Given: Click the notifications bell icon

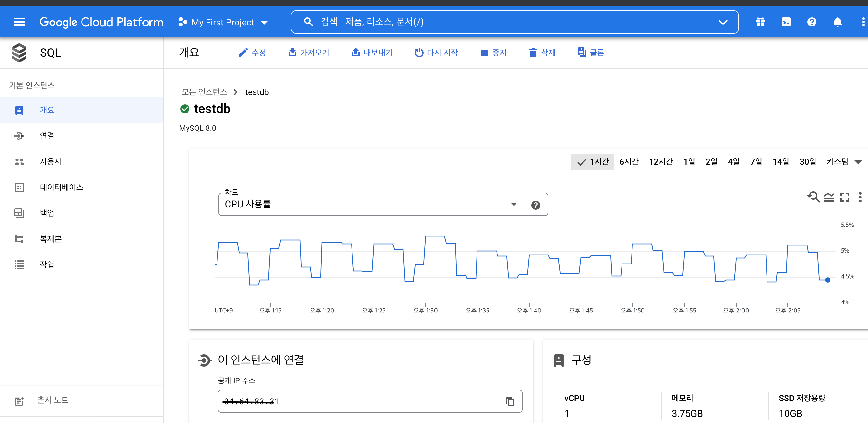Looking at the screenshot, I should tap(837, 22).
